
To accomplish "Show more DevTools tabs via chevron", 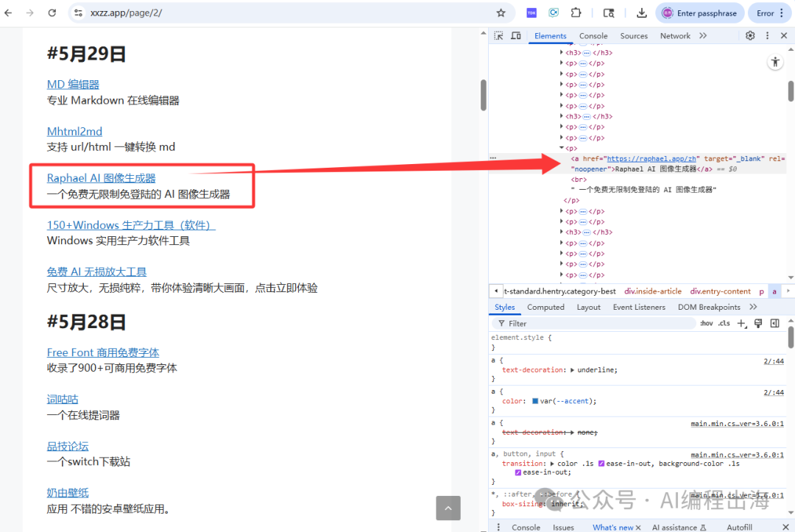I will [x=703, y=35].
